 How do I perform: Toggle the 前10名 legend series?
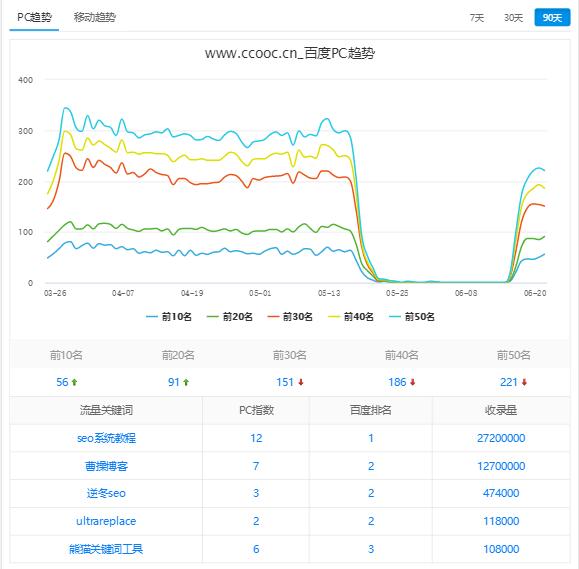click(169, 317)
